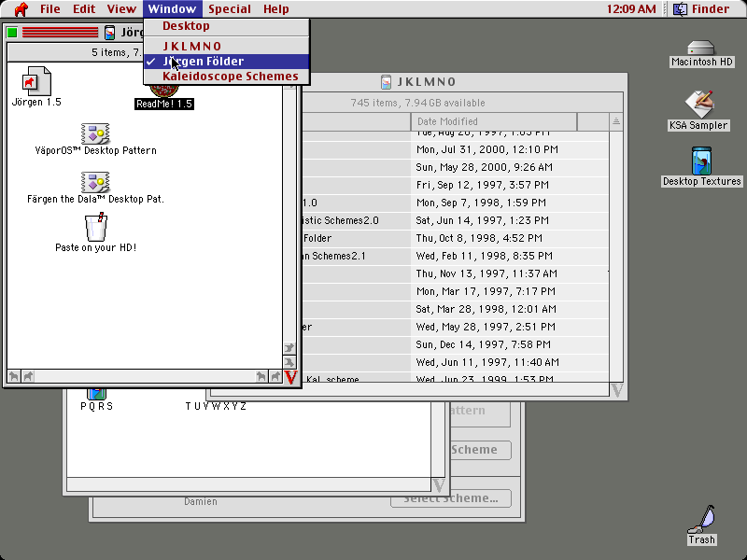The image size is (747, 560).
Task: Click the rightmost horizontal scroll horse arrow in Jörgen window
Action: pyautogui.click(x=275, y=377)
